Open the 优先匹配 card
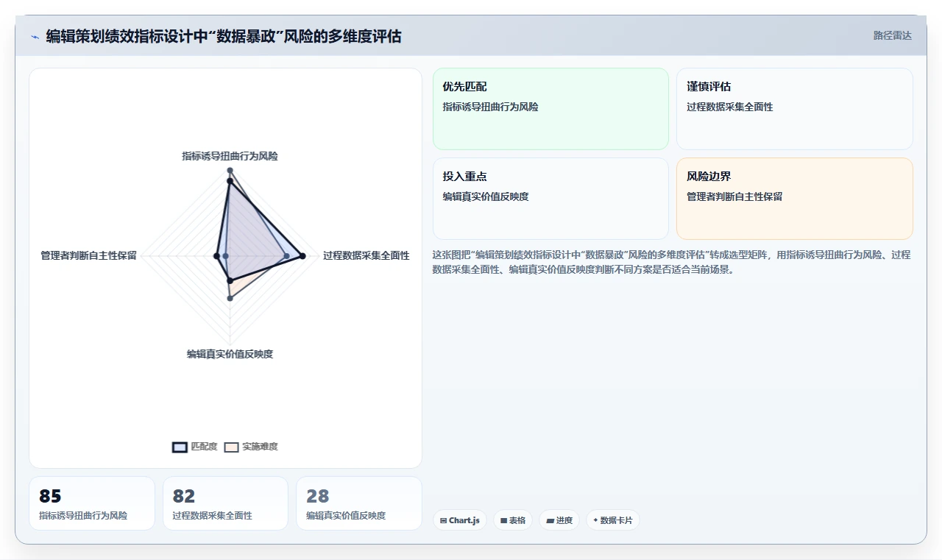 tap(550, 109)
